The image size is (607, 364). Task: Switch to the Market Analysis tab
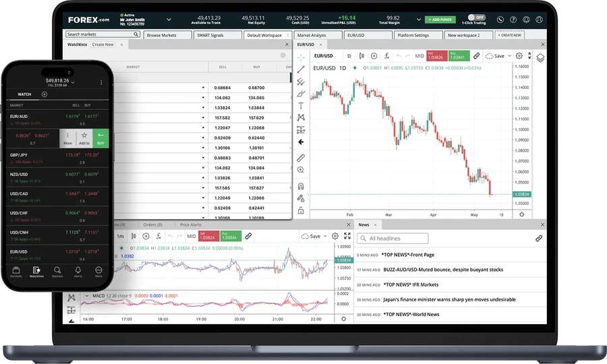[318, 35]
